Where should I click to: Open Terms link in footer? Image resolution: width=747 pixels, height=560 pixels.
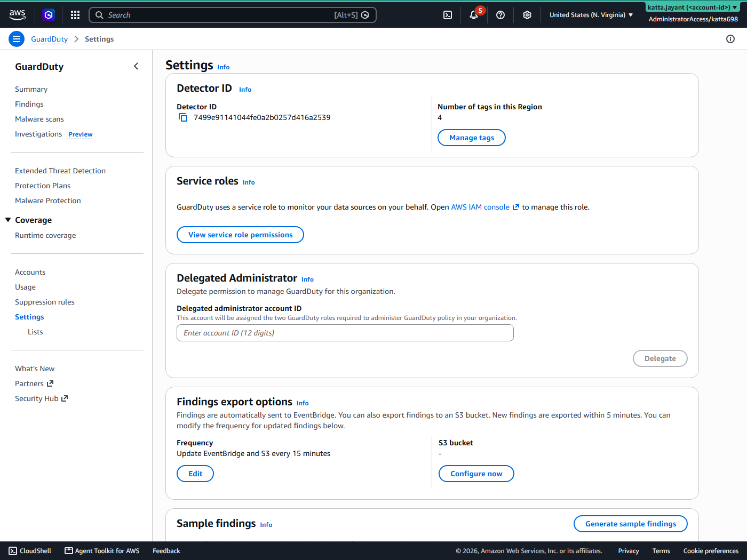coord(661,551)
